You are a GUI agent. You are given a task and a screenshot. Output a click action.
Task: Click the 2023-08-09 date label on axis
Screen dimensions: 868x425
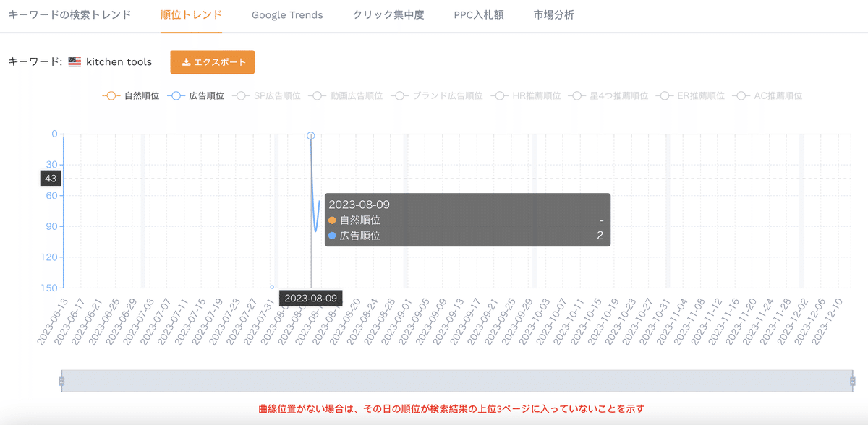(x=310, y=298)
